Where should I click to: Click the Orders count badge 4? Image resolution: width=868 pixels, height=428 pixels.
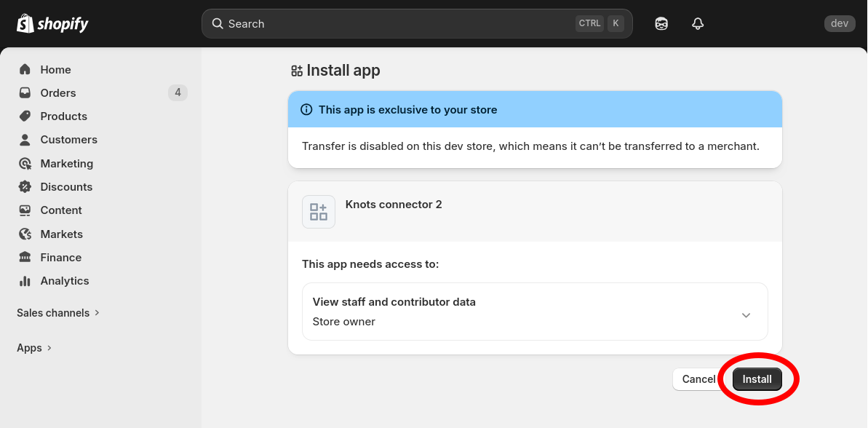click(x=178, y=92)
